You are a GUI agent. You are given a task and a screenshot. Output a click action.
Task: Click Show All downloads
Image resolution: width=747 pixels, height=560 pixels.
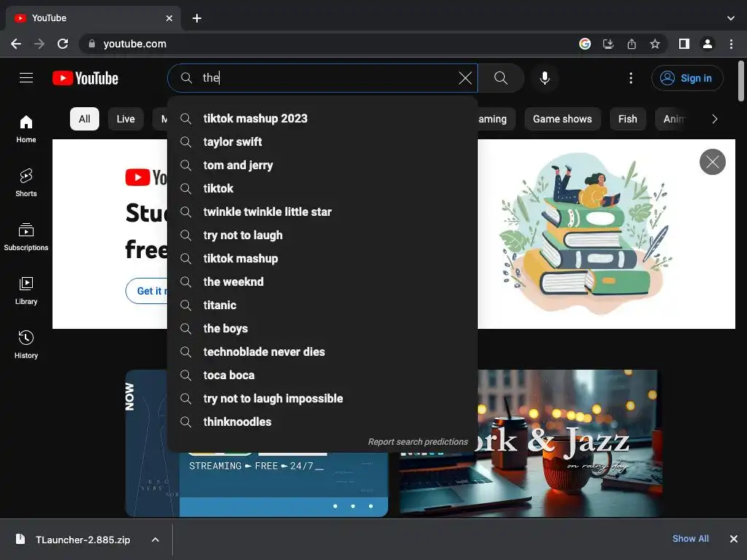click(x=690, y=539)
